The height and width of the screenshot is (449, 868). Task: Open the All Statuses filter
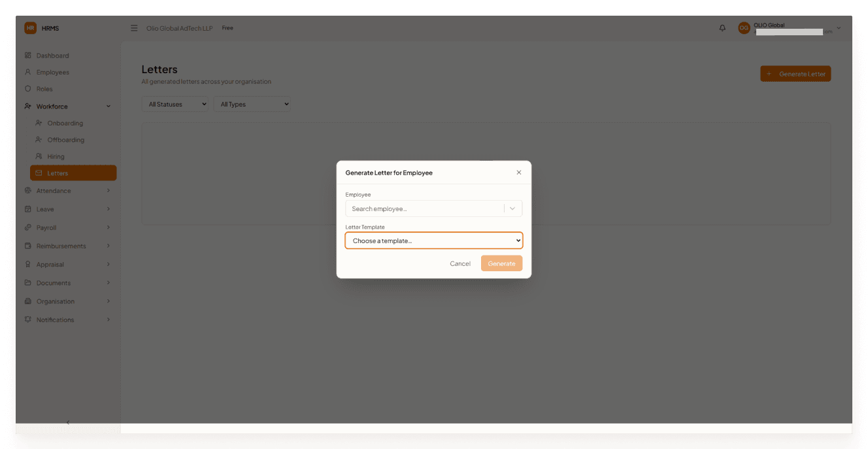coord(175,104)
